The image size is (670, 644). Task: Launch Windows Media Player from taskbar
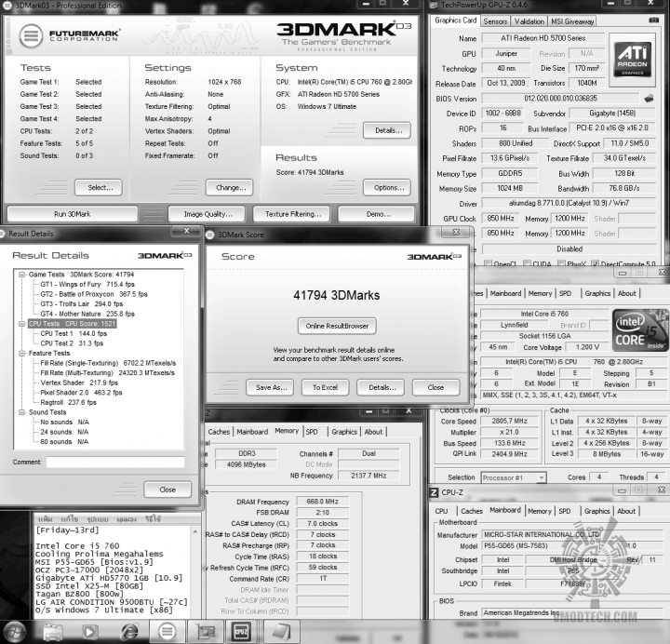pyautogui.click(x=89, y=632)
